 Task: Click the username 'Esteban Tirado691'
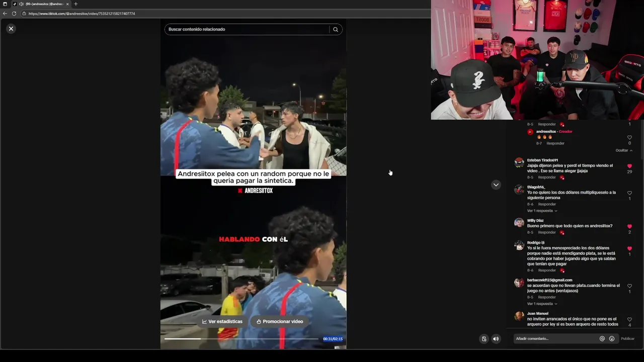click(542, 160)
